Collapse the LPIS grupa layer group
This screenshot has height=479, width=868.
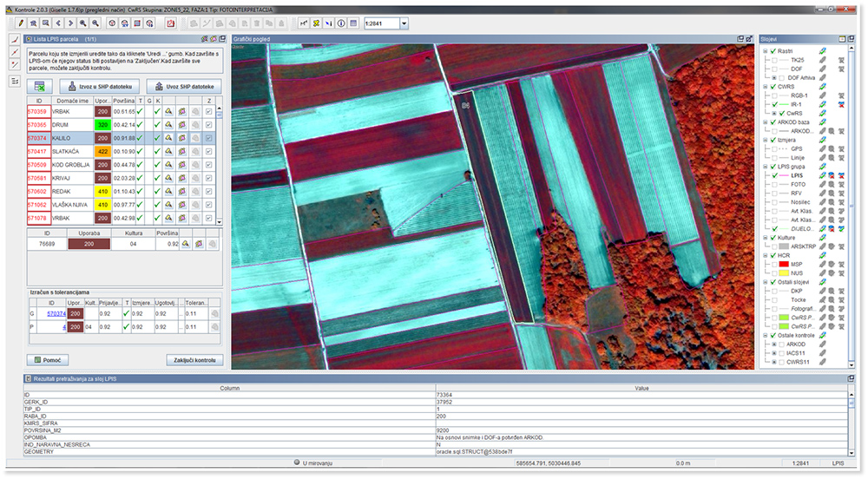click(x=766, y=167)
